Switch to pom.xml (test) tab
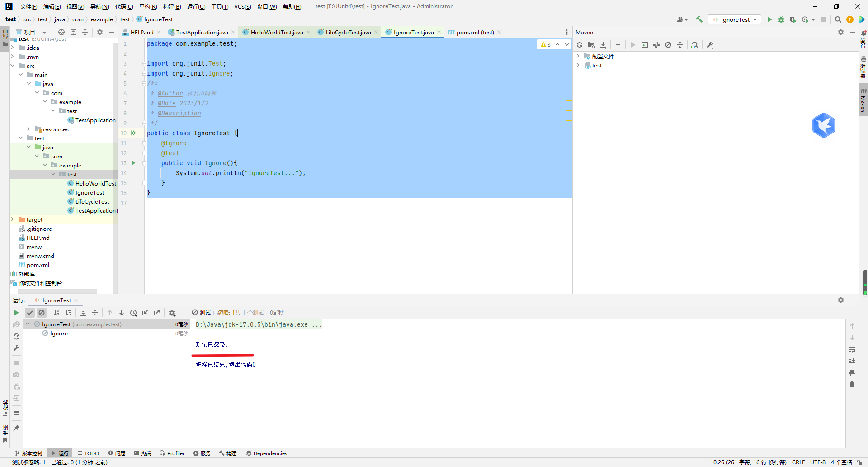 [x=475, y=32]
